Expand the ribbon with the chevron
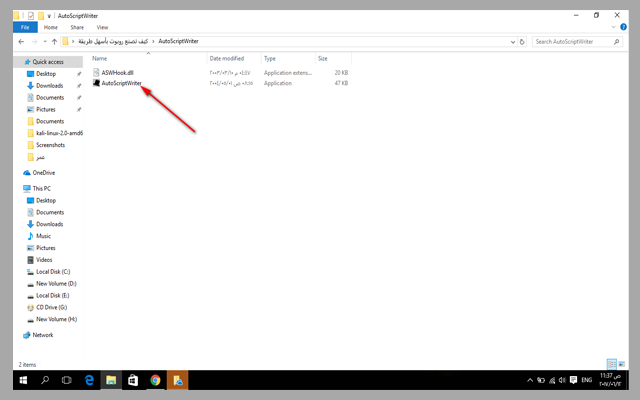This screenshot has height=400, width=640. (x=613, y=27)
